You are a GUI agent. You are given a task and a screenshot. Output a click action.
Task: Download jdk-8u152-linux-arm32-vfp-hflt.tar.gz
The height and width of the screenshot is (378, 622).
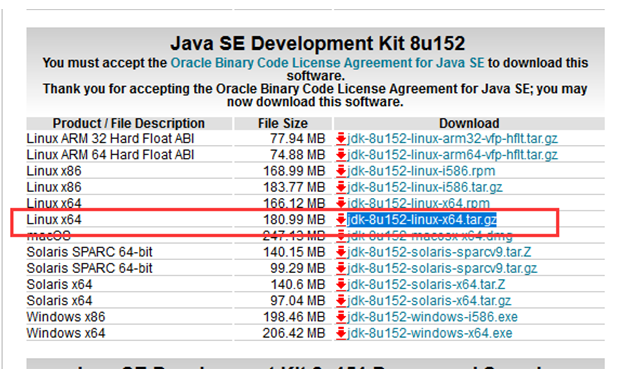[452, 138]
